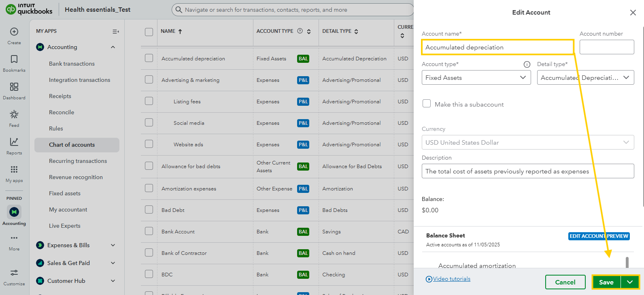The image size is (644, 295).
Task: Expand the Expenses & Bills section
Action: (113, 245)
